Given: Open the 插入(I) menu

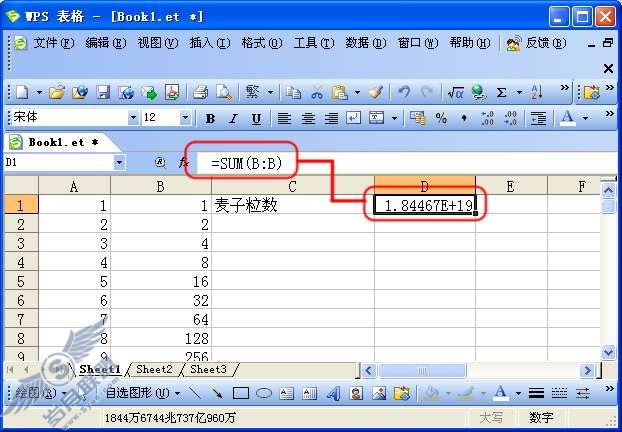Looking at the screenshot, I should click(x=210, y=42).
